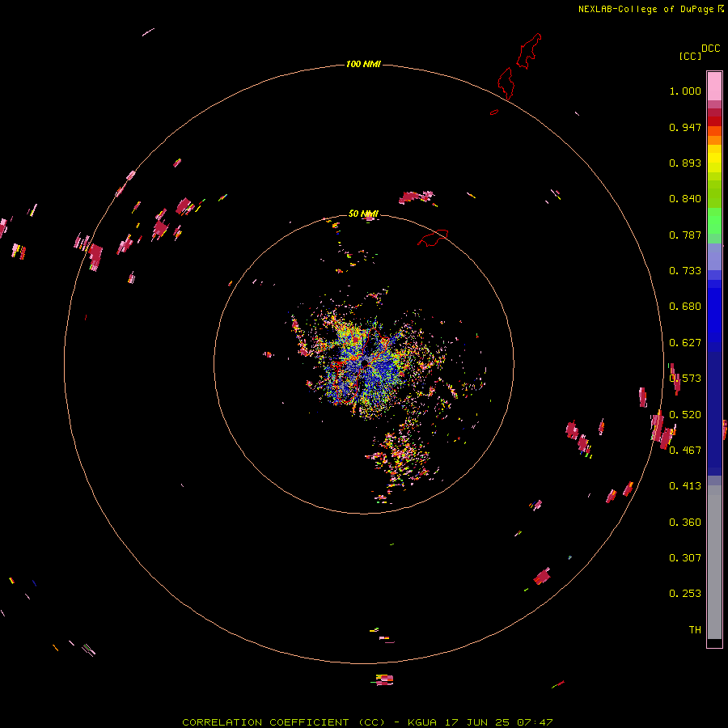Screen dimensions: 728x728
Task: Pick the light pink segment atop the color bar
Action: tap(714, 87)
